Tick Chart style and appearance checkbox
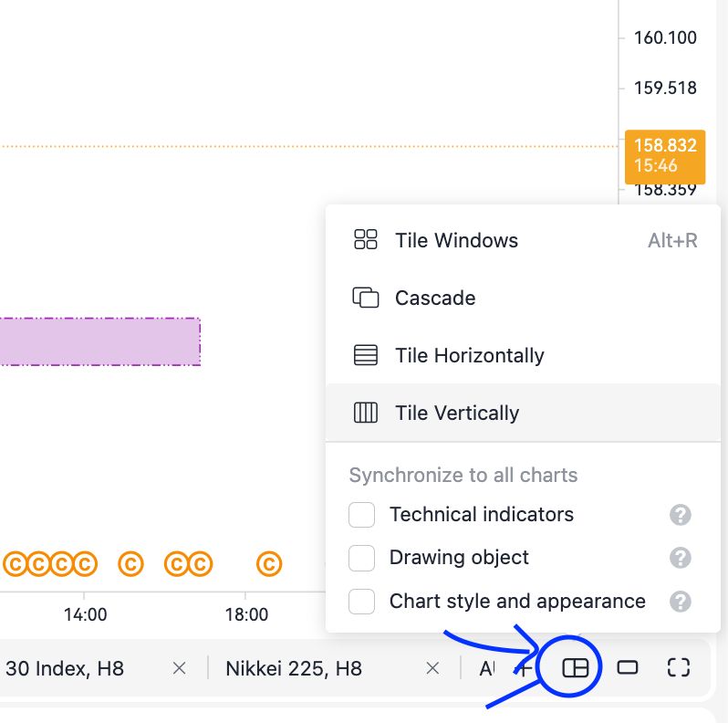 coord(361,602)
